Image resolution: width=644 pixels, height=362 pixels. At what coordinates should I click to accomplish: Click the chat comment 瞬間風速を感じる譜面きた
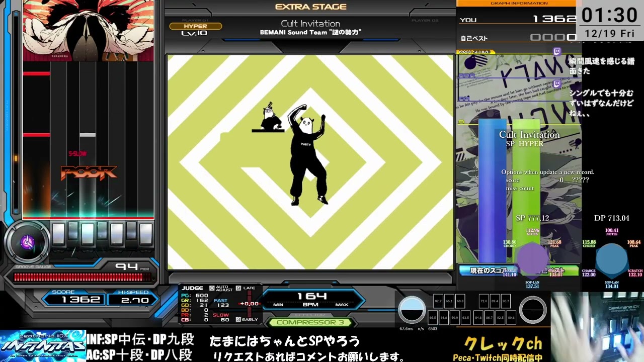point(602,66)
